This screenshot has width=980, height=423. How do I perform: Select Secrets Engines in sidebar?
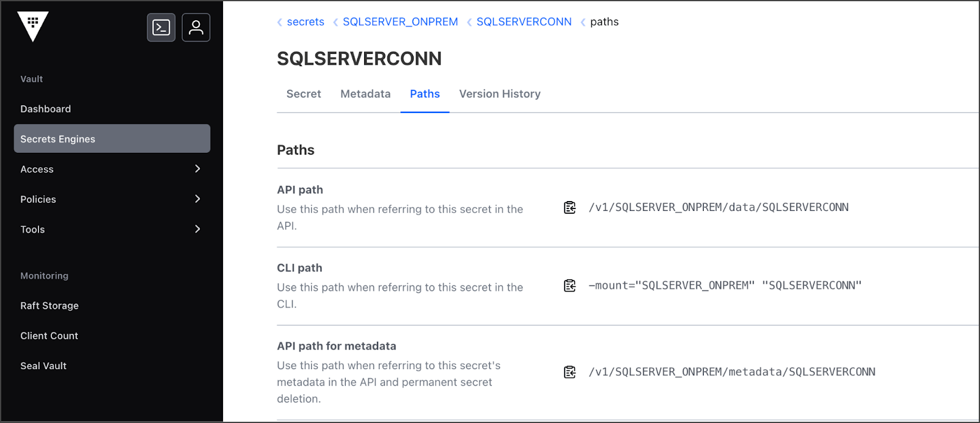pos(58,139)
